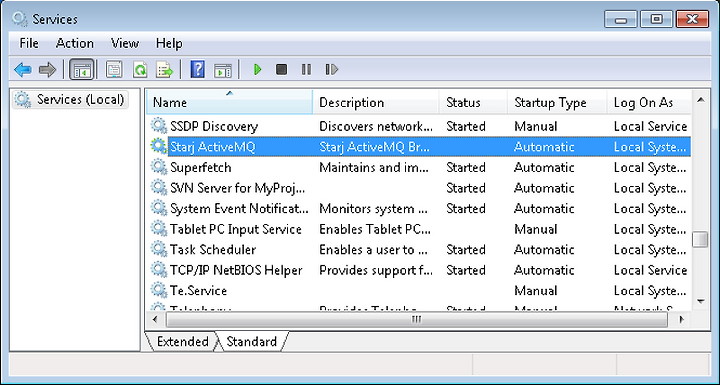Click the horizontal scrollbar left arrow
Screen dimensions: 720x385
pos(155,319)
